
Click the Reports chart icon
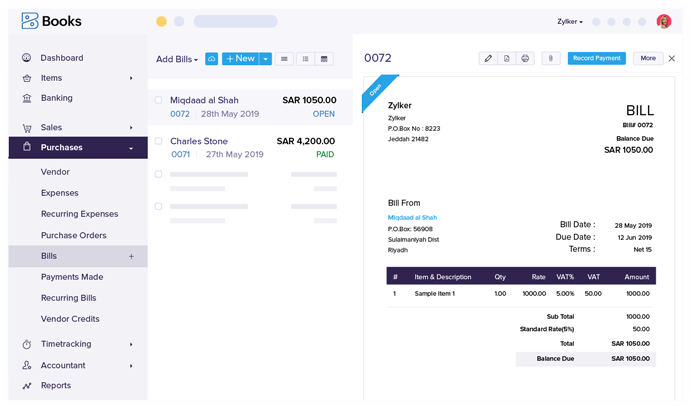point(27,386)
